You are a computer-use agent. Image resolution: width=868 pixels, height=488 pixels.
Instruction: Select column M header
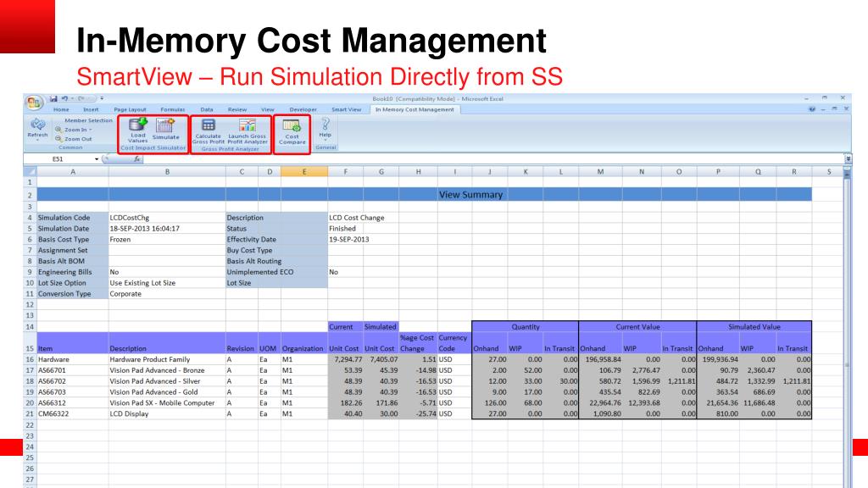click(600, 172)
